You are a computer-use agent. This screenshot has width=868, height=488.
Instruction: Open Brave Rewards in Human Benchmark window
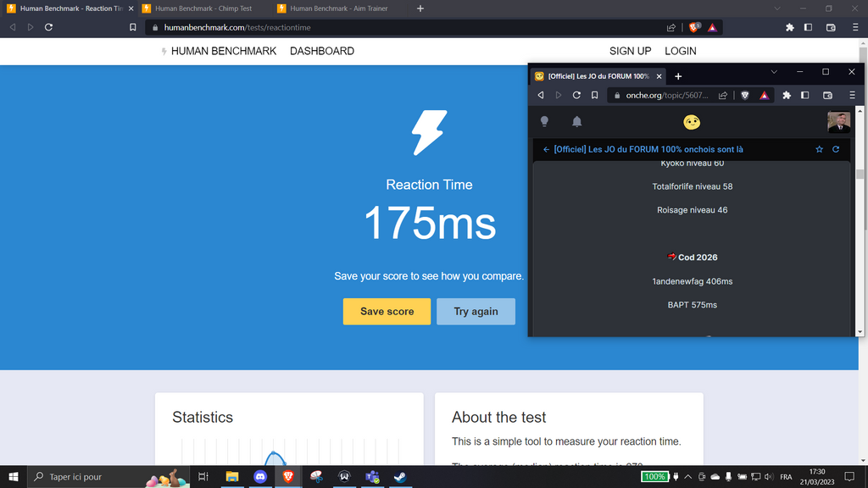712,27
